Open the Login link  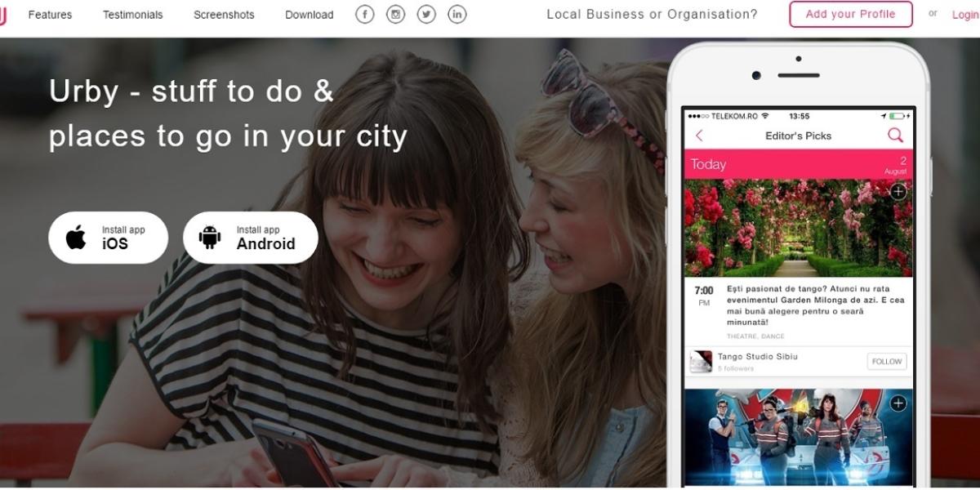point(966,15)
